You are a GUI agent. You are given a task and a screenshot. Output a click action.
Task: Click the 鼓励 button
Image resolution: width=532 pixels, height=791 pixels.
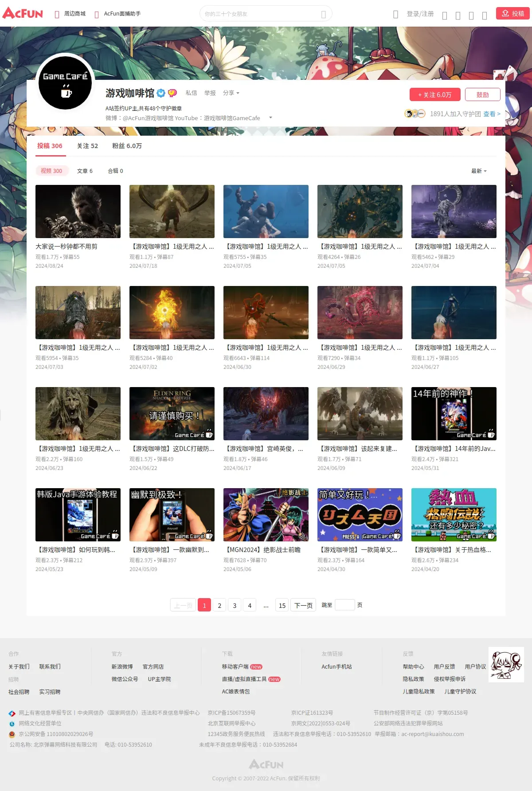point(483,94)
